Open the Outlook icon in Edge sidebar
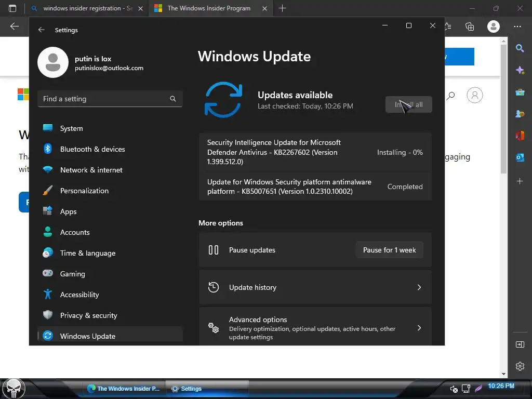The image size is (532, 399). tap(520, 157)
